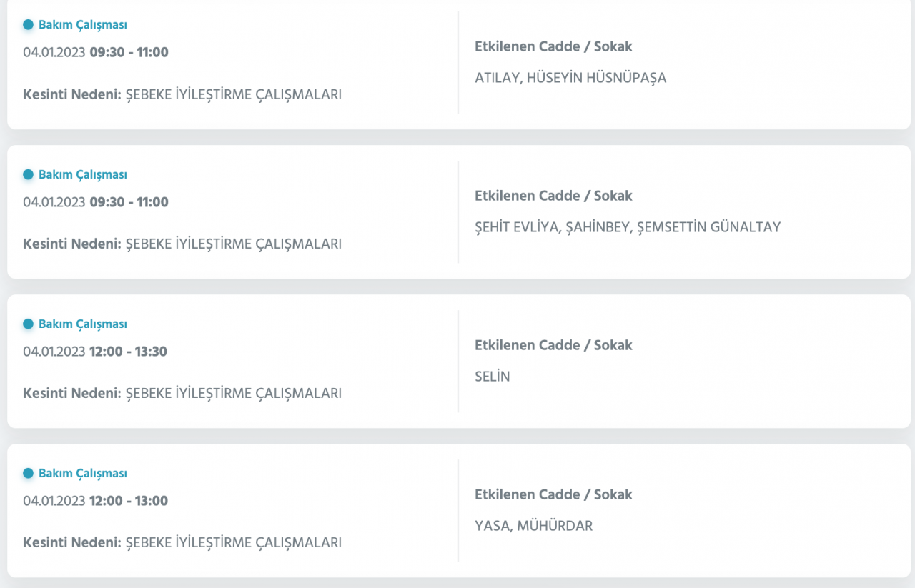Click the blue dot on the YASA, MÜHÜRDAR card
The width and height of the screenshot is (915, 588).
pos(28,473)
